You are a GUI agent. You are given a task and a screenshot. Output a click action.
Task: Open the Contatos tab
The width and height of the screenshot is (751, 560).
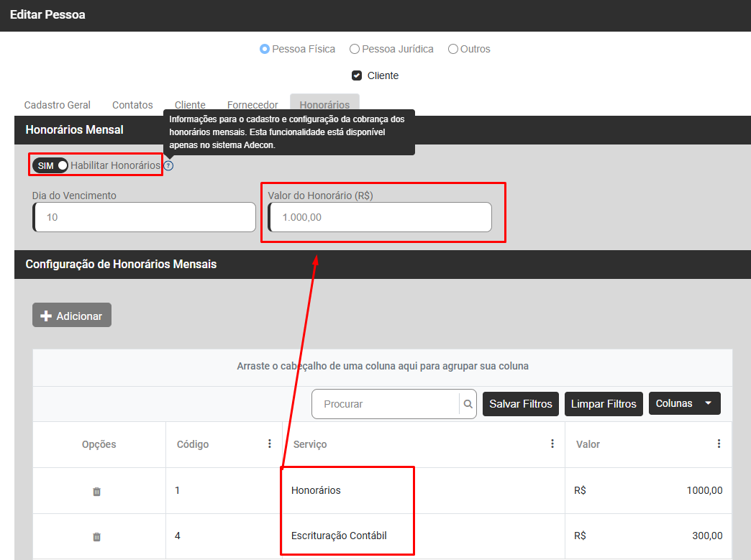(x=132, y=105)
